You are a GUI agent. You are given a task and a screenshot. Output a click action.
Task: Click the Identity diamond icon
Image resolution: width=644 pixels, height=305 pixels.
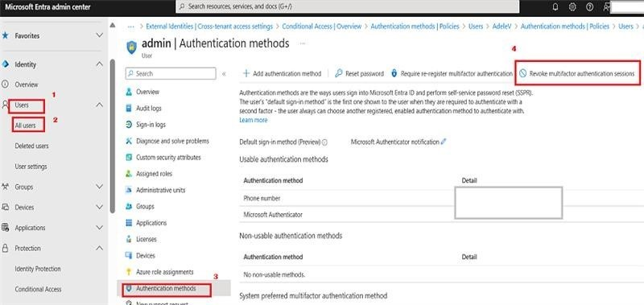[x=6, y=64]
